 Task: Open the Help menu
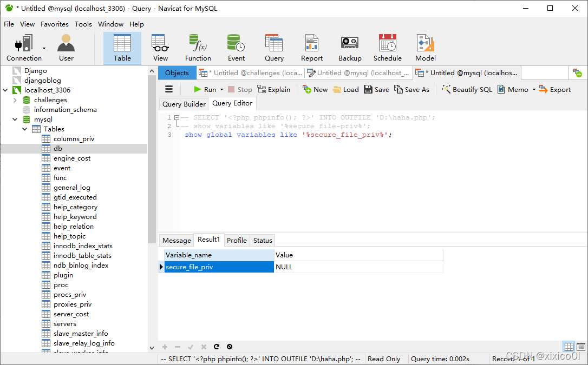click(x=136, y=24)
